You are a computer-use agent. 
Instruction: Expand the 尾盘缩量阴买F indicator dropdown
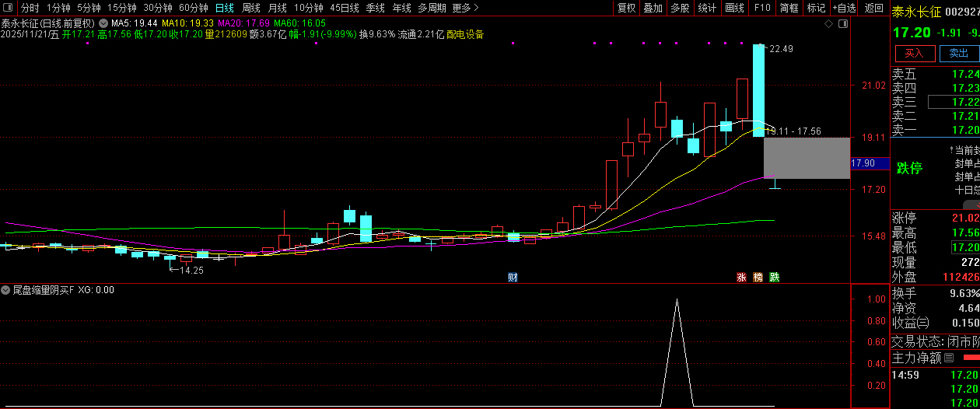click(x=6, y=290)
